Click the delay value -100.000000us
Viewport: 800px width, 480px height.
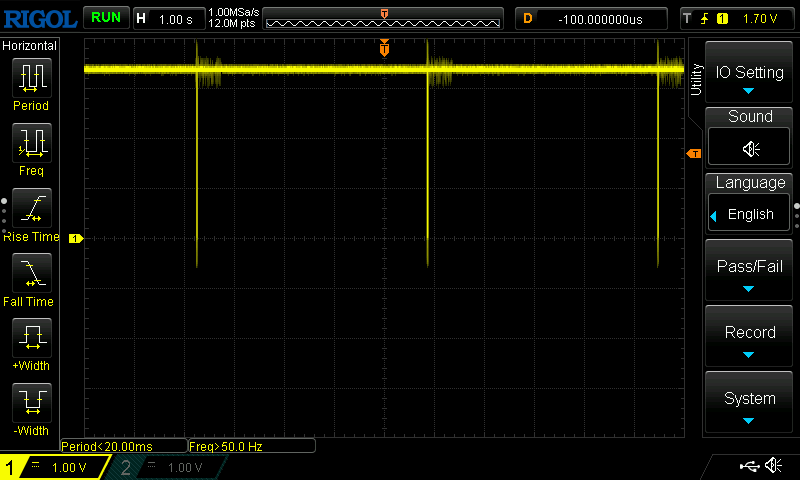[600, 19]
